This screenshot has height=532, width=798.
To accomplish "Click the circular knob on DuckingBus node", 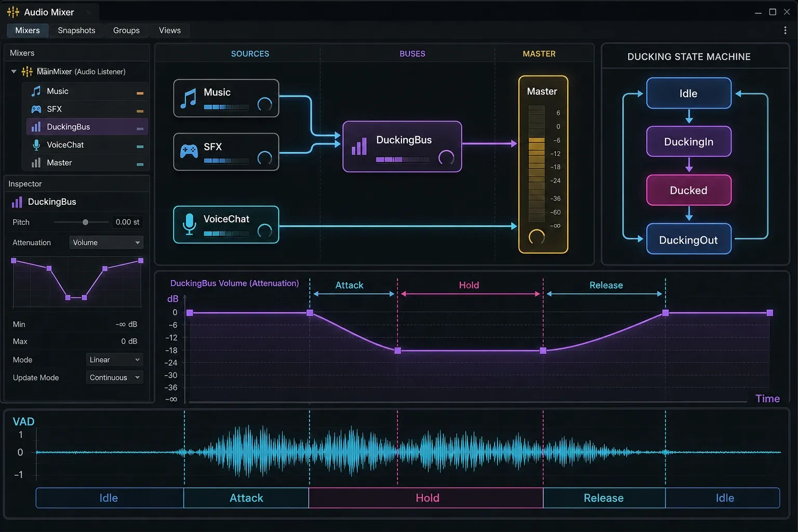I will point(446,157).
